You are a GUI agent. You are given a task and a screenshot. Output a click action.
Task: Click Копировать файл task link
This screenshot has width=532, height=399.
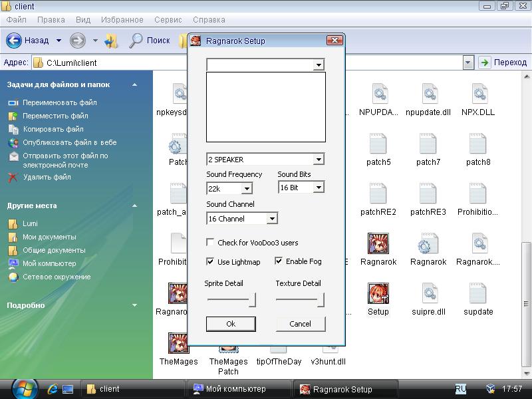53,129
